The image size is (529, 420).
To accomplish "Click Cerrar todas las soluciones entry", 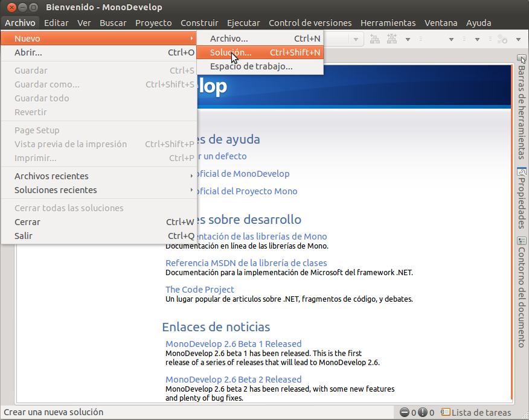I will pos(99,208).
